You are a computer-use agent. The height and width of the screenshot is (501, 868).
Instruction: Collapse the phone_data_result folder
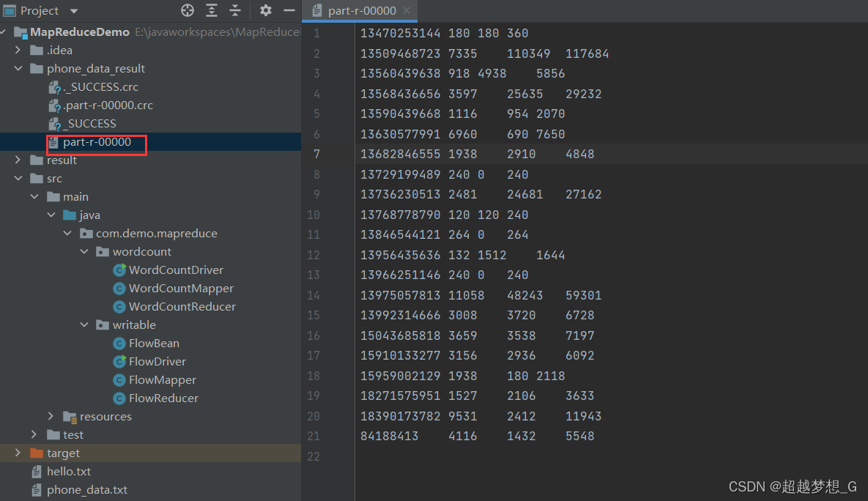tap(18, 68)
